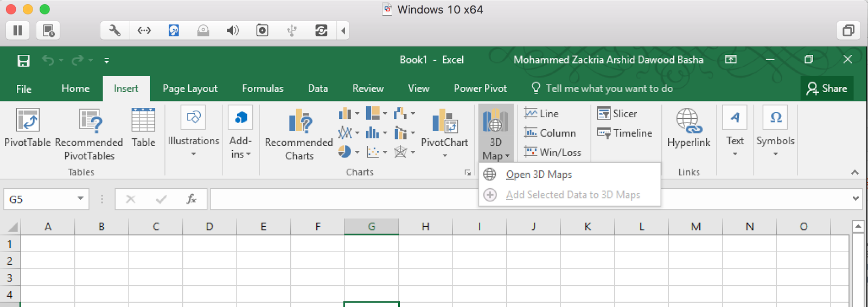Viewport: 868px width, 307px height.
Task: Select Open 3D Maps menu entry
Action: point(570,174)
